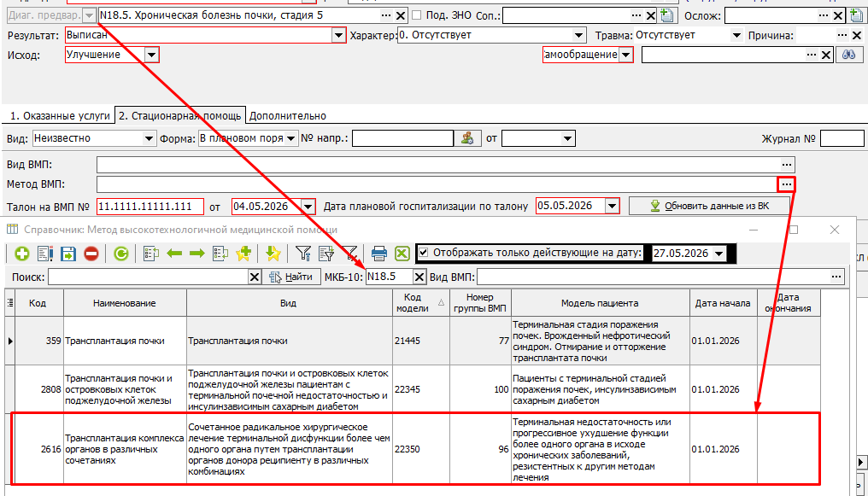
Task: Click the Талон на ВМП № input field
Action: tap(150, 207)
